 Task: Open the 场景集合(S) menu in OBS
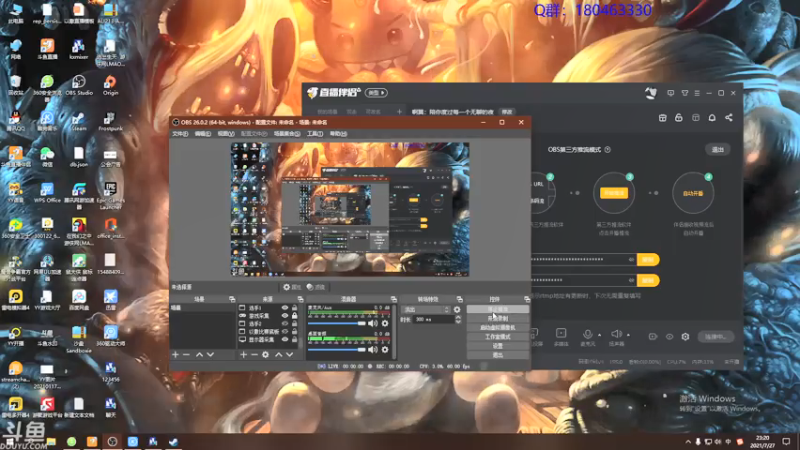point(287,134)
